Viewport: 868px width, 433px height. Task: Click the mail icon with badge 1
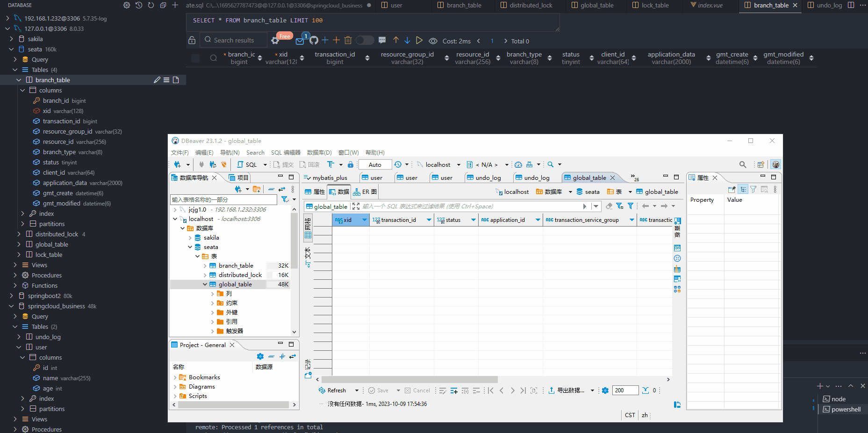coord(300,41)
